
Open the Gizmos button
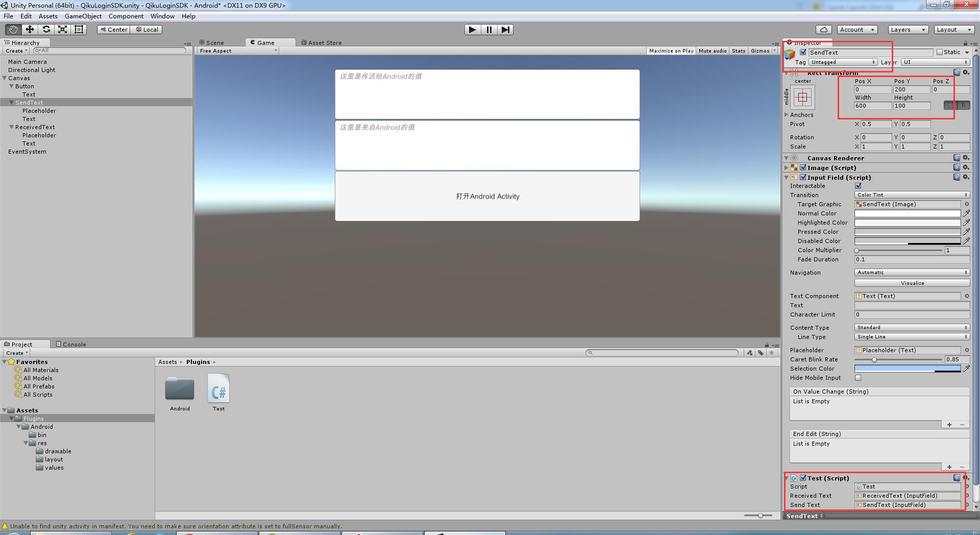(x=764, y=51)
